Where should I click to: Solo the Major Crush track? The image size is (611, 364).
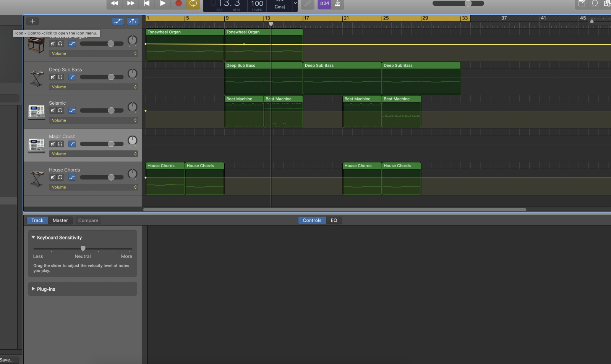pyautogui.click(x=60, y=144)
